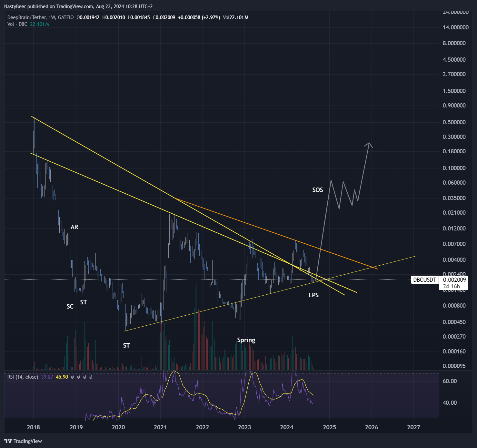The width and height of the screenshot is (477, 448).
Task: Open the RSI (14, close) indicator legend
Action: [x=23, y=377]
